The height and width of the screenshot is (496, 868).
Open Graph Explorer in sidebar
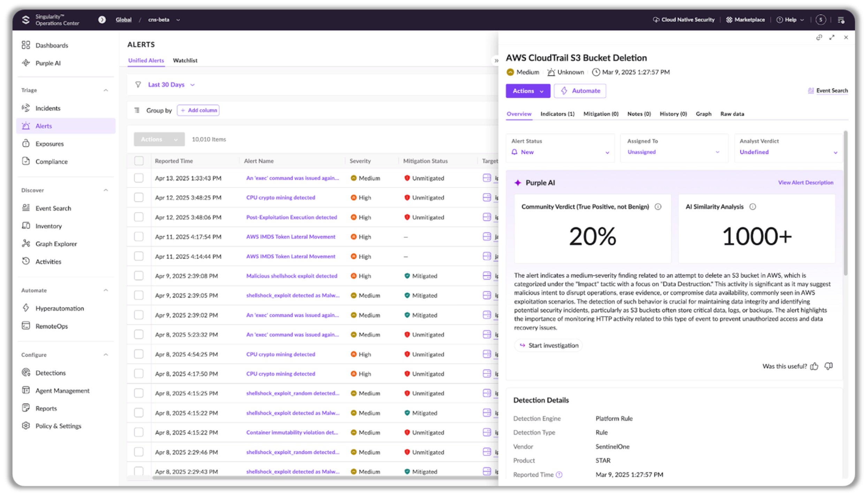click(x=56, y=244)
